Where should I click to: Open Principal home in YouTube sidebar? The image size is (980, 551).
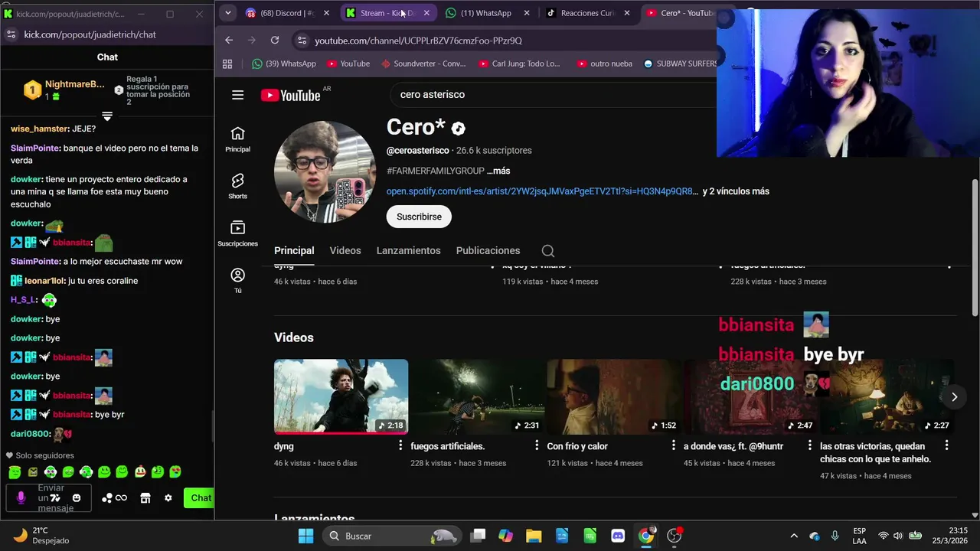coord(237,139)
